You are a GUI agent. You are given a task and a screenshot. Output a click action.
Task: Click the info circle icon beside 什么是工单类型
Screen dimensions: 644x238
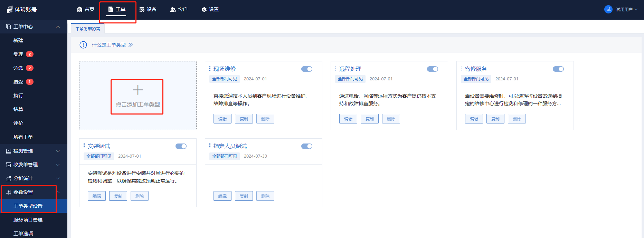(x=83, y=45)
